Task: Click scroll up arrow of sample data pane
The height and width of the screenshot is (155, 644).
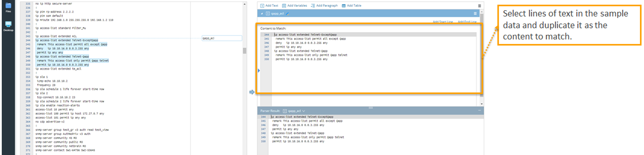Action: pyautogui.click(x=245, y=4)
